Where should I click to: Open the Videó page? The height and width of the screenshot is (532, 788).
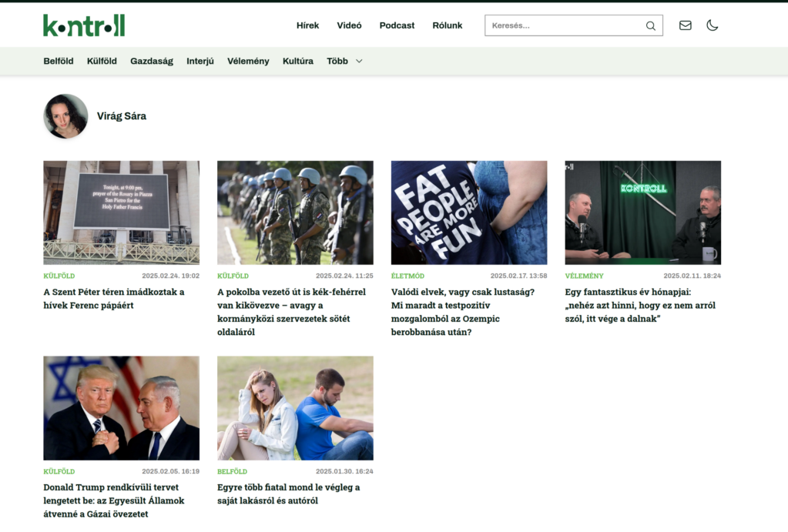pos(349,25)
